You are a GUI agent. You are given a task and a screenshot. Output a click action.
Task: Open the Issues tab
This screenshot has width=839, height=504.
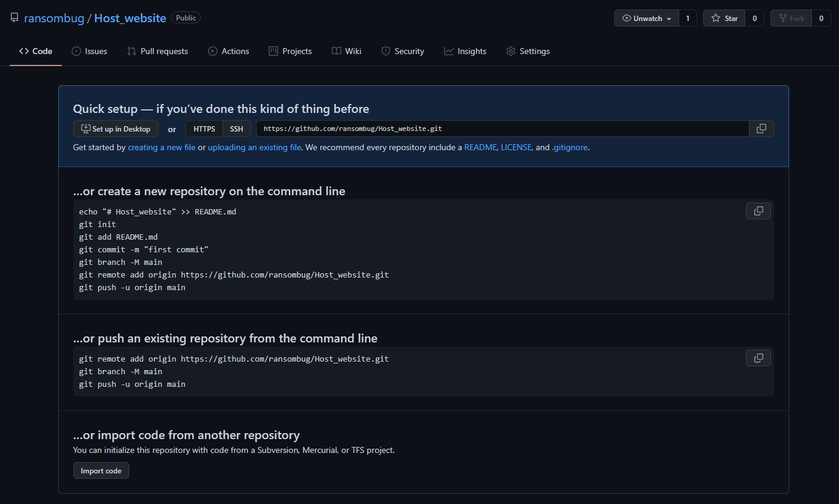[x=89, y=51]
